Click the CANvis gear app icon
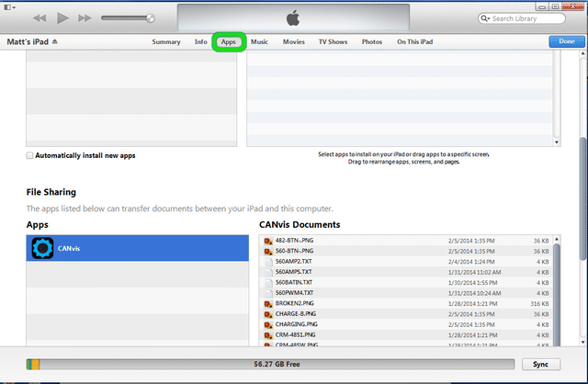The image size is (588, 384). pos(42,248)
